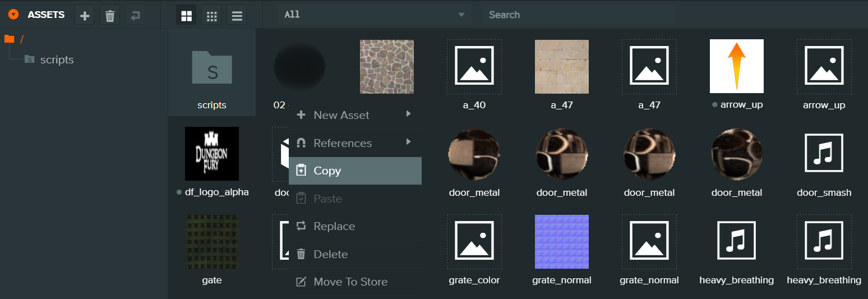Select arrow_up with placeholder image icon
The image size is (868, 299).
[824, 73]
